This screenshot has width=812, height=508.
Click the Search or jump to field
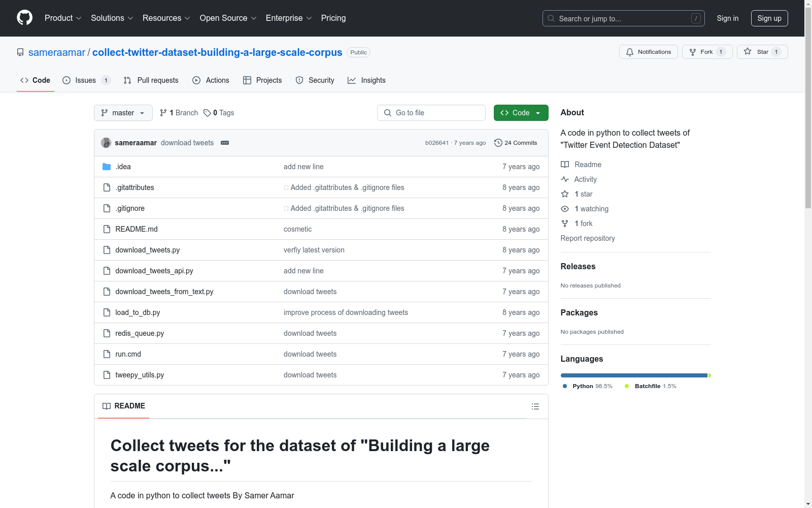click(x=624, y=18)
